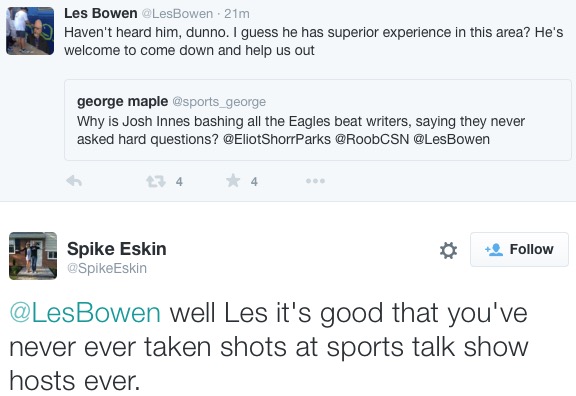Open @LesBowen mention in Spike's reply
Image resolution: width=576 pixels, height=396 pixels.
click(x=85, y=313)
